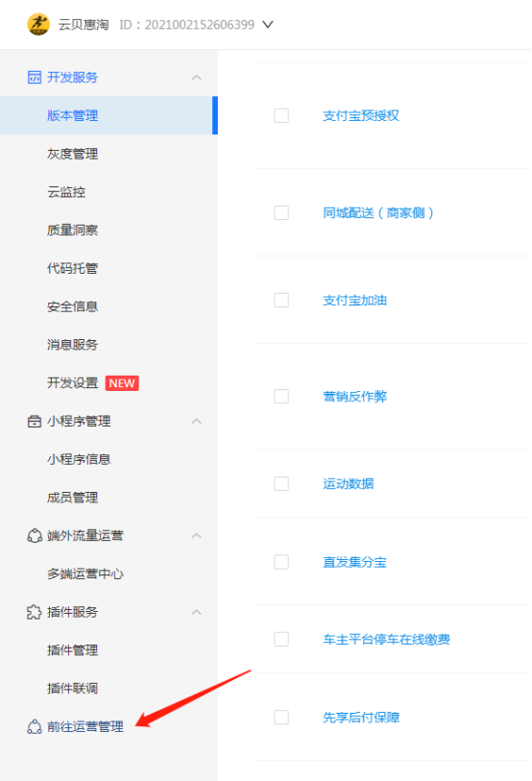Open 代码托管 in the sidebar
This screenshot has height=781, width=532.
point(73,268)
